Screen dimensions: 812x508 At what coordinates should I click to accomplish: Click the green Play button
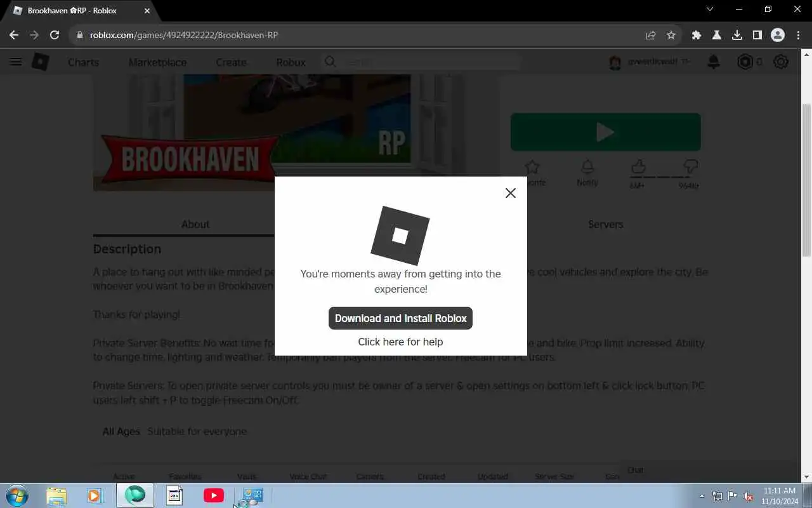(605, 132)
